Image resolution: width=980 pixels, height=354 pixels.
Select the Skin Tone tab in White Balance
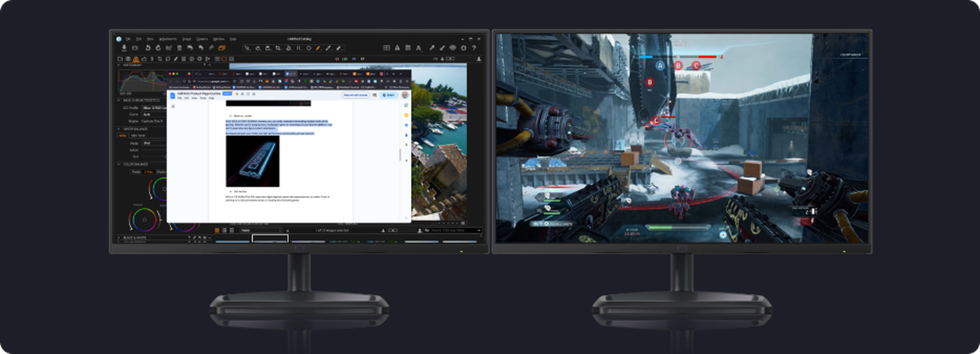pyautogui.click(x=138, y=135)
